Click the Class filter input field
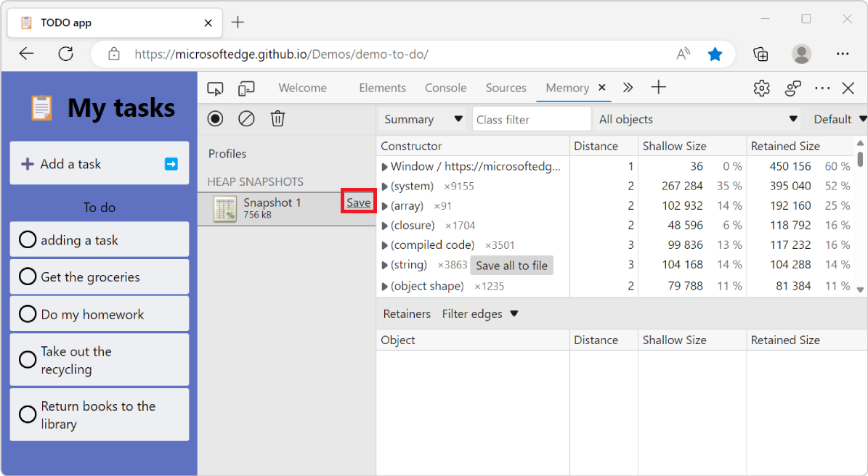 point(531,118)
